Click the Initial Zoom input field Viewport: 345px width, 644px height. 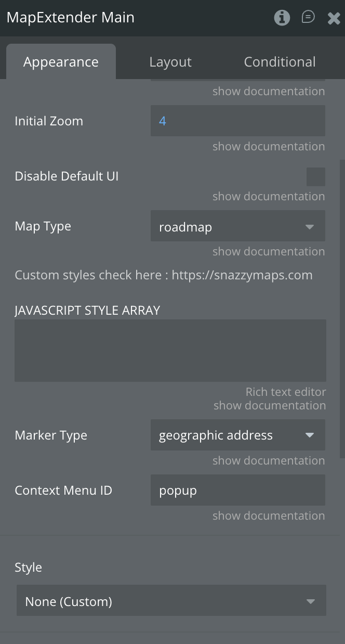pyautogui.click(x=238, y=121)
